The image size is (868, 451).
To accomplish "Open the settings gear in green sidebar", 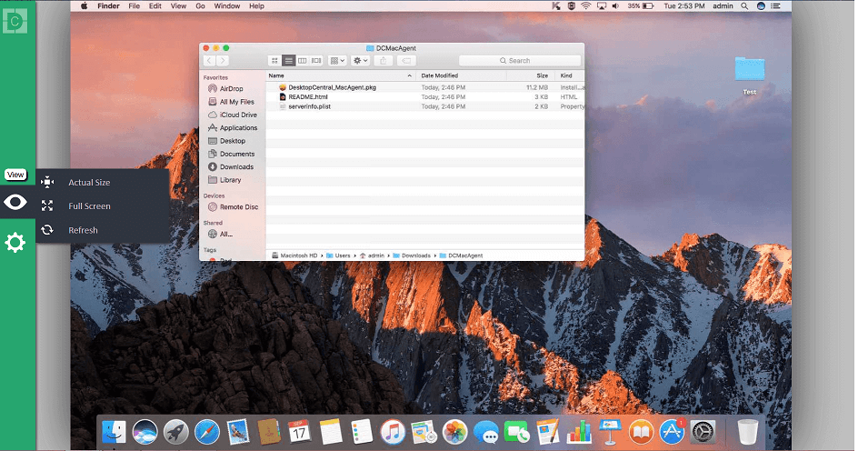I will [15, 243].
